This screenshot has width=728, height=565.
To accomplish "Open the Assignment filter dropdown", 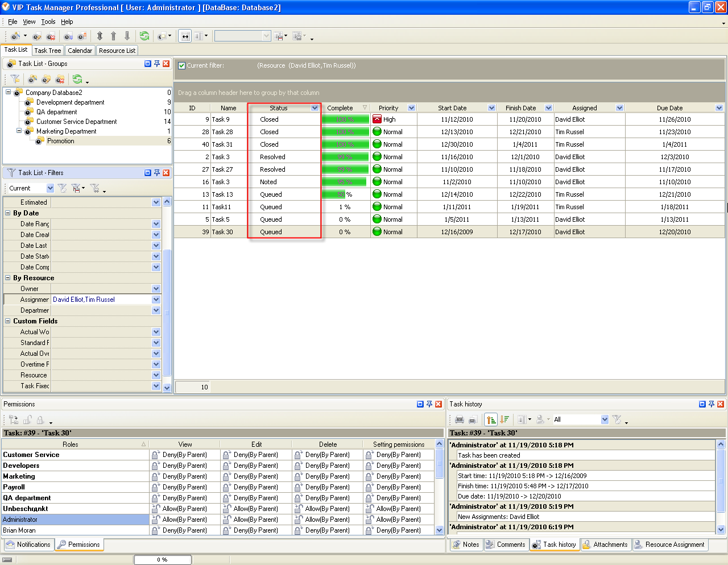I will click(x=156, y=300).
